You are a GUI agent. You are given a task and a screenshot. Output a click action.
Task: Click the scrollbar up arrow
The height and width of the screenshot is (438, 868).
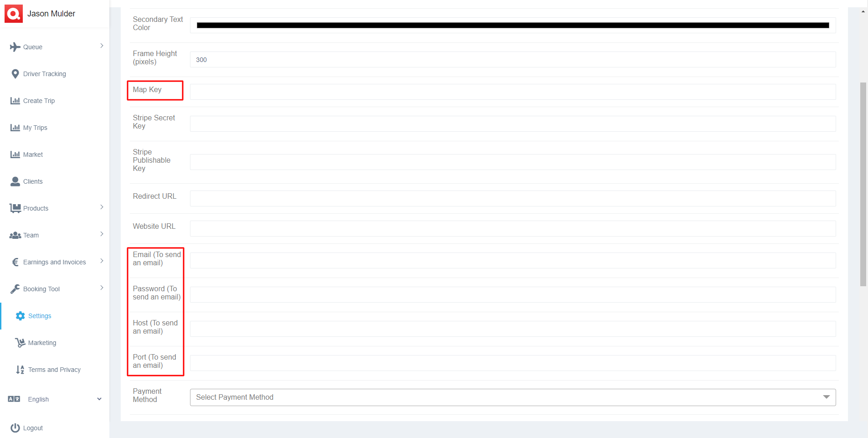[x=863, y=11]
